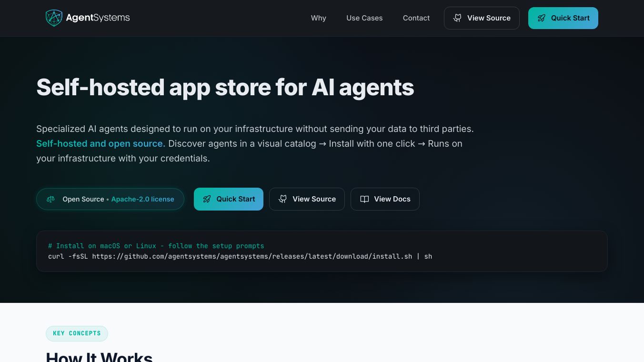Click the Apache-2.0 license text
The height and width of the screenshot is (362, 644).
click(x=142, y=199)
